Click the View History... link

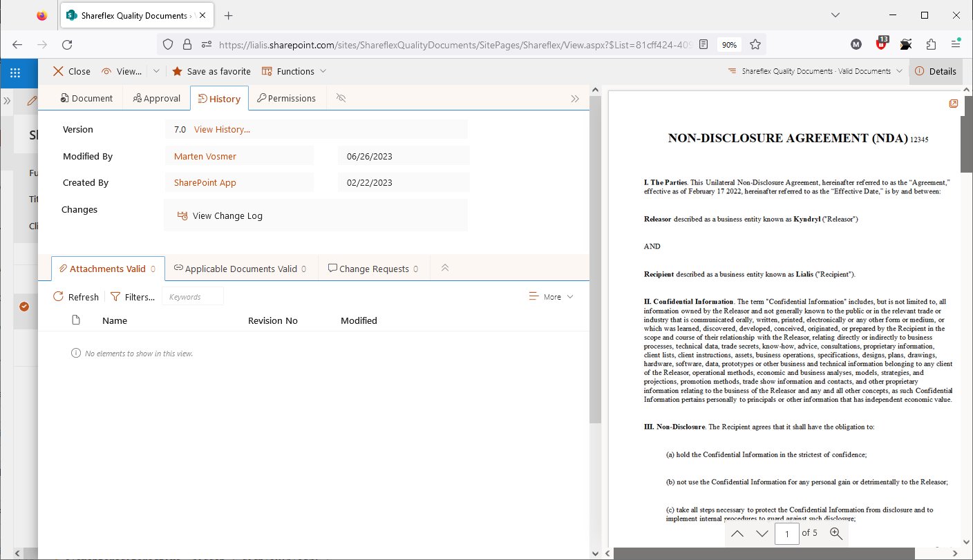222,129
